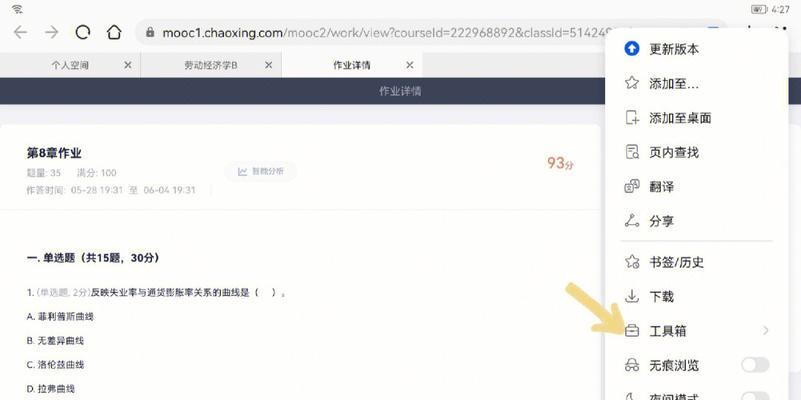Close the 劳动经济学B tab
801x400 pixels.
pyautogui.click(x=269, y=65)
